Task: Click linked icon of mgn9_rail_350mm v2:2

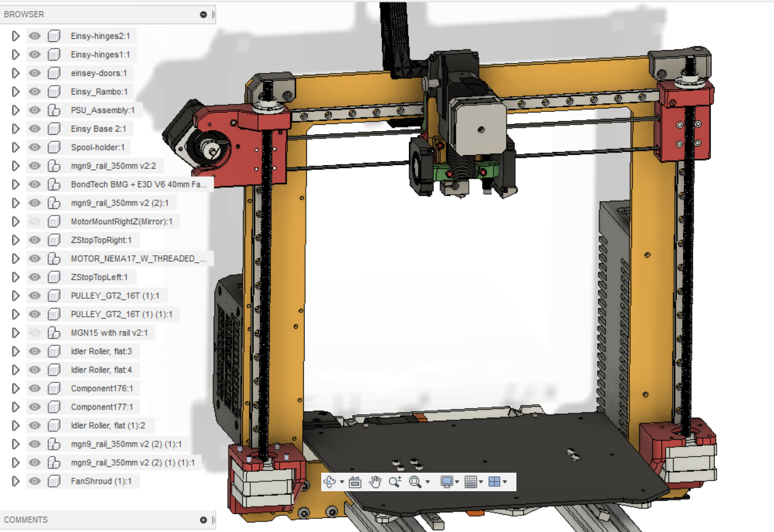Action: click(54, 166)
